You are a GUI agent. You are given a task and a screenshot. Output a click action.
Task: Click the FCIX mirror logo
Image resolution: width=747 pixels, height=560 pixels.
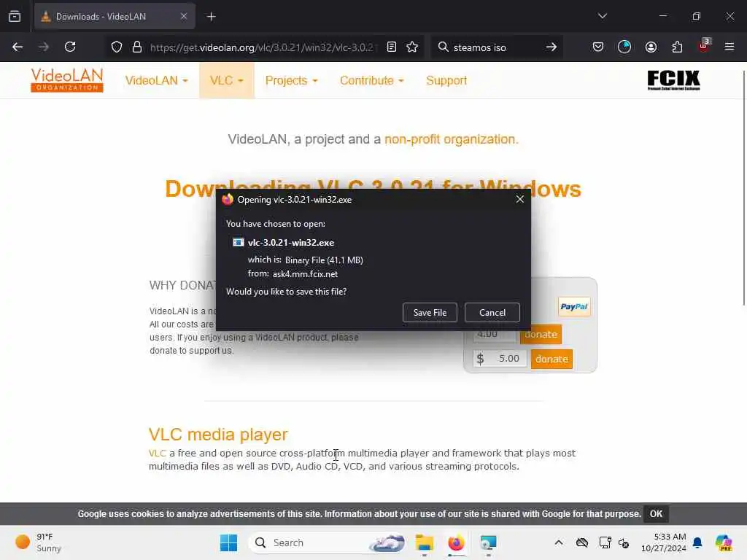coord(673,80)
